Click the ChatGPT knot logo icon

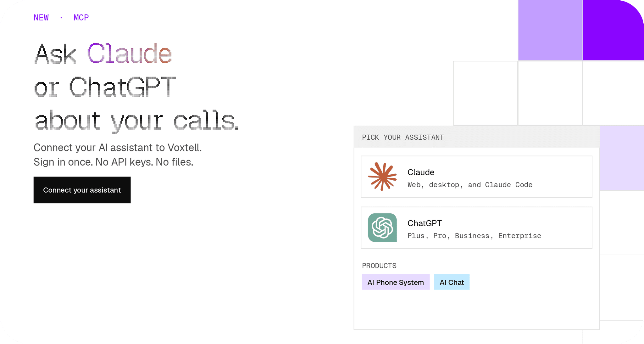point(382,228)
